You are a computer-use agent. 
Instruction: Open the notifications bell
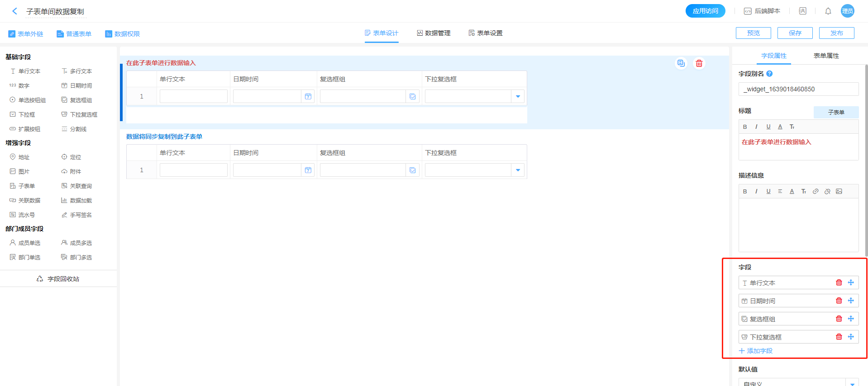(x=828, y=11)
